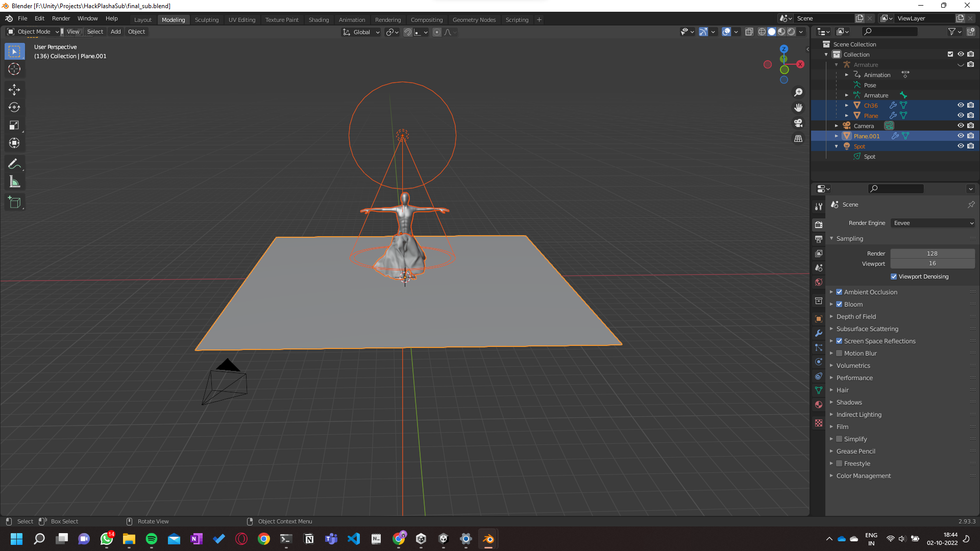The image size is (980, 551).
Task: Click the Render samples value field
Action: (932, 254)
